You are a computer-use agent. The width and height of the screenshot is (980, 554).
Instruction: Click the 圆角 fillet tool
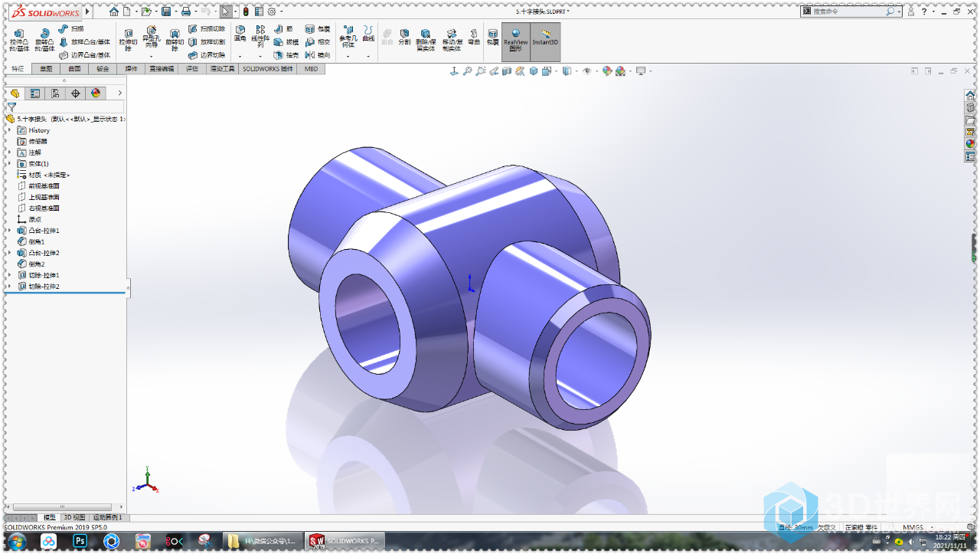click(240, 34)
